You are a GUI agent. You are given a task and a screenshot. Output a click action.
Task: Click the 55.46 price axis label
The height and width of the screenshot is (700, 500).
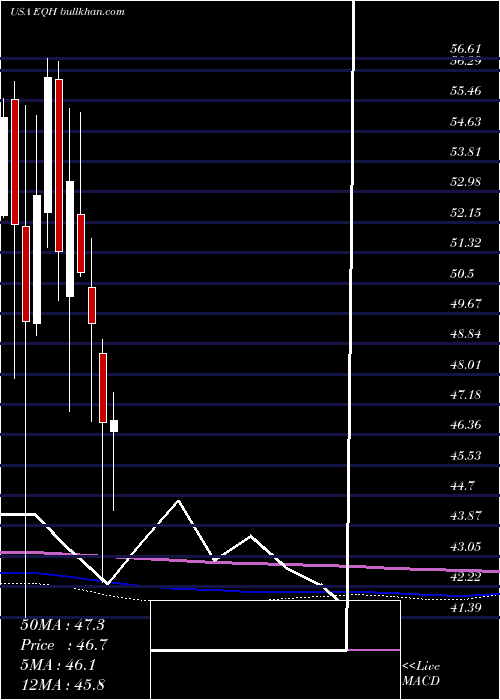(466, 91)
